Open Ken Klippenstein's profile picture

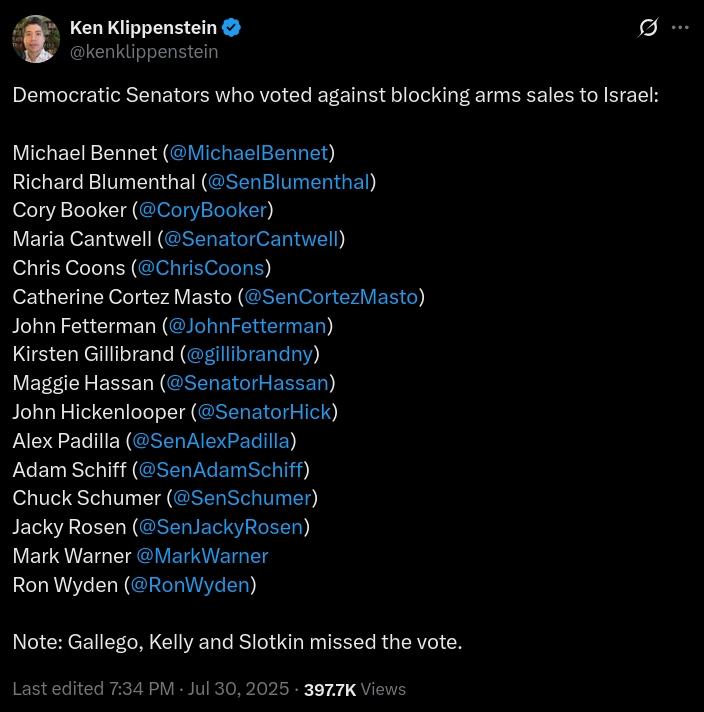[x=36, y=39]
